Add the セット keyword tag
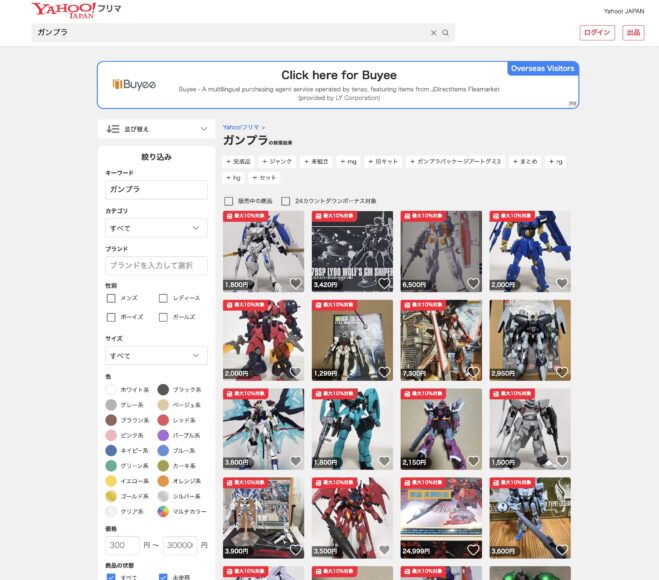Image resolution: width=659 pixels, height=580 pixels. [x=264, y=178]
